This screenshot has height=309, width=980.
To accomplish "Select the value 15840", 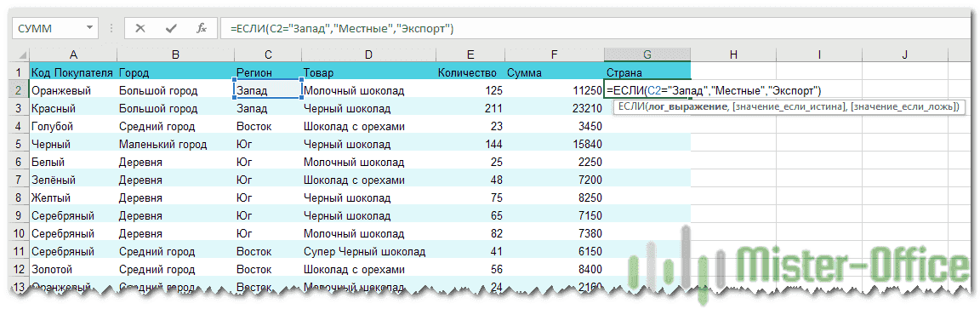I will point(554,145).
